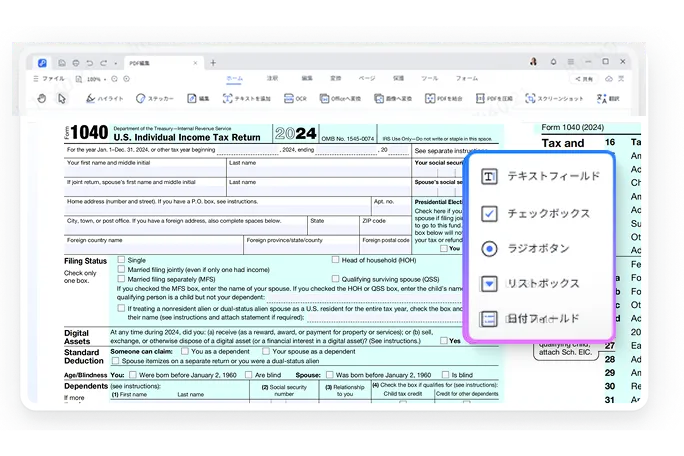Redo the last action
The image size is (684, 456).
tap(103, 63)
